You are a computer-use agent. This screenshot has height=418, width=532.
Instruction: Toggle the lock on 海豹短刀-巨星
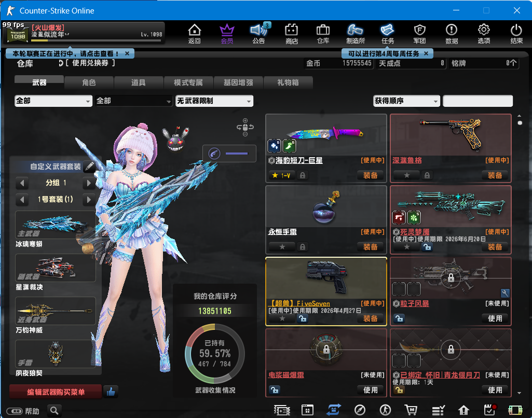pos(302,175)
